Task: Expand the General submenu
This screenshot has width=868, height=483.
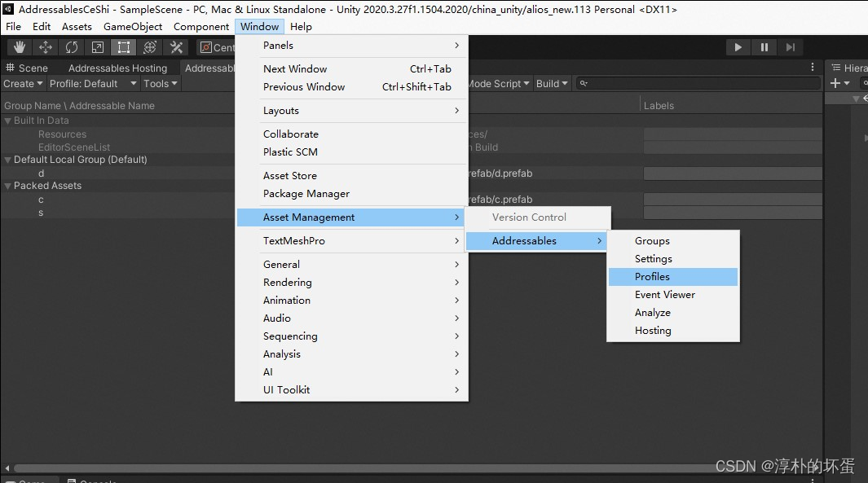Action: click(352, 265)
